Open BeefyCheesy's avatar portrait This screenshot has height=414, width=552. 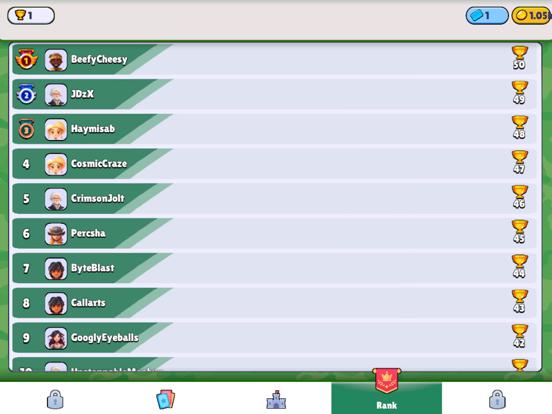click(x=56, y=59)
